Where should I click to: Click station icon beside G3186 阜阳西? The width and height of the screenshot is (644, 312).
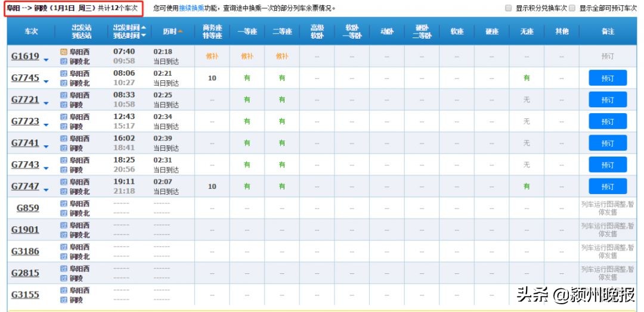click(64, 247)
